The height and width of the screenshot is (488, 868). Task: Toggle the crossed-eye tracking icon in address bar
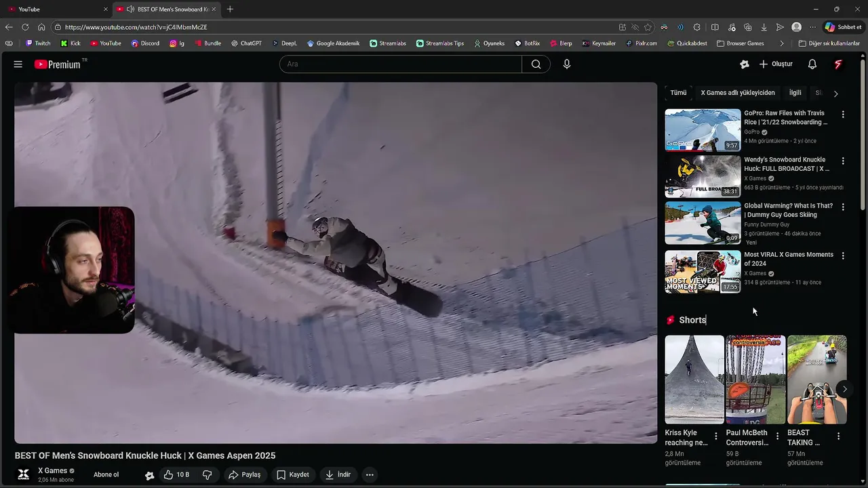(x=635, y=27)
